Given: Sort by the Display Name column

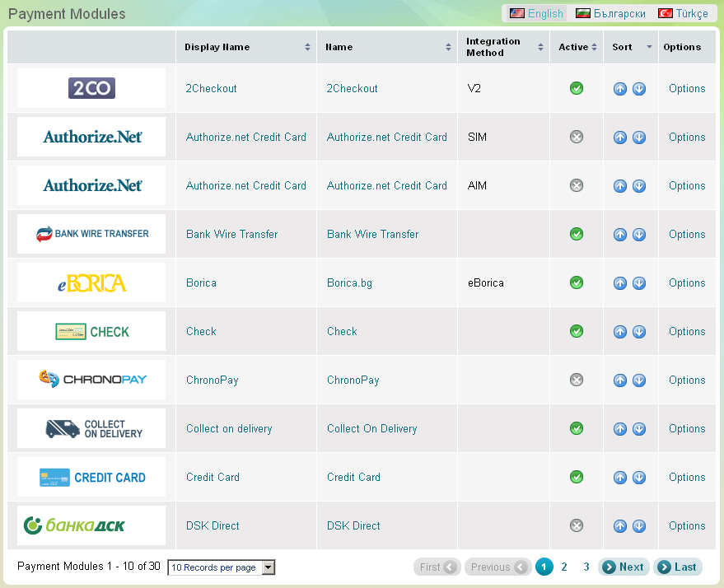Looking at the screenshot, I should pos(309,46).
